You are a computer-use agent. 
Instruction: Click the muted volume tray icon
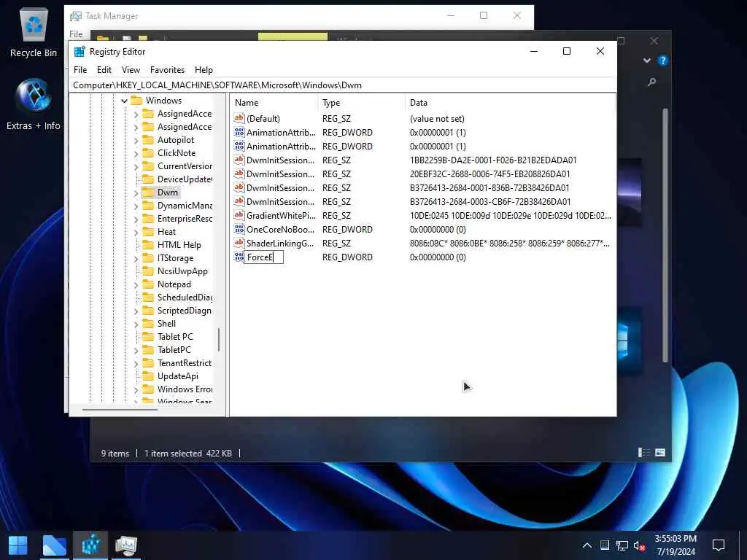pos(639,545)
